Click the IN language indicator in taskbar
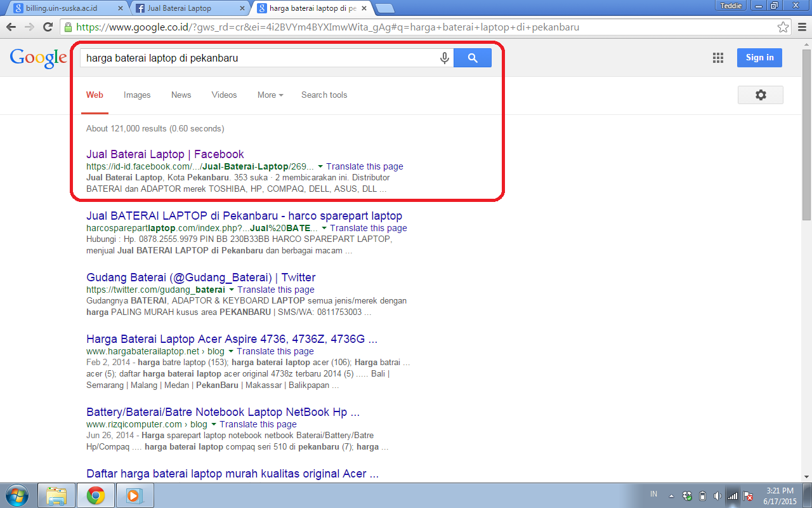812x508 pixels. [x=654, y=494]
